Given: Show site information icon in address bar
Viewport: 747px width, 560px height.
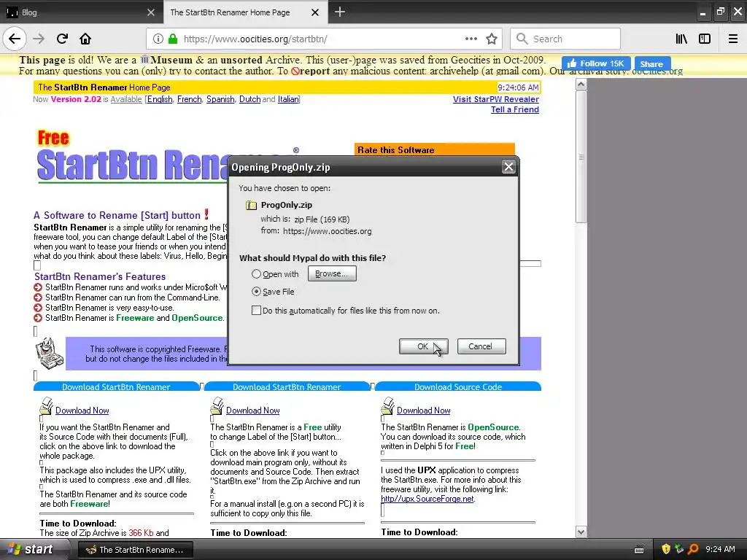Looking at the screenshot, I should click(x=158, y=39).
